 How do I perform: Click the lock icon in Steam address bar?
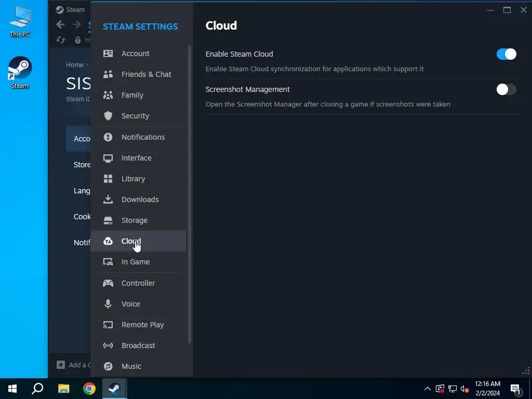(78, 40)
